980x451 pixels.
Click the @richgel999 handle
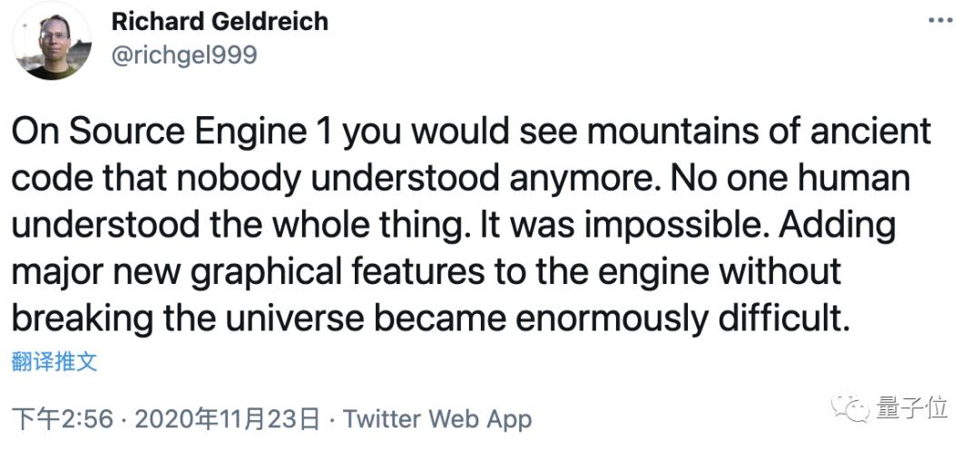pos(184,55)
